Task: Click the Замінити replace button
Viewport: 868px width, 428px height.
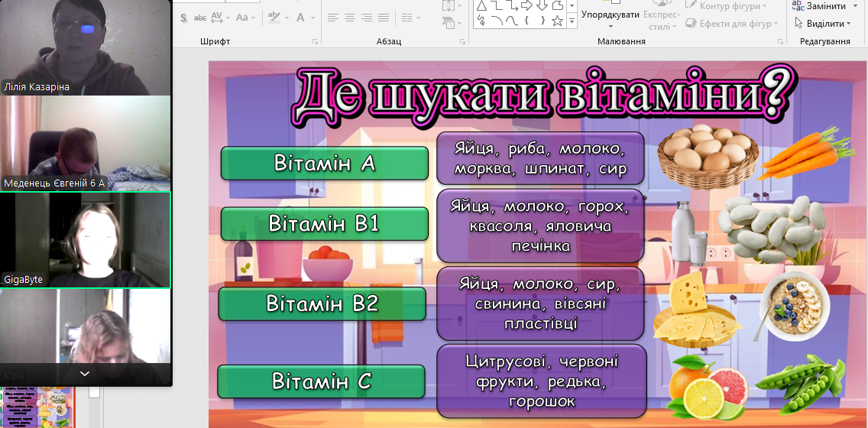Action: (819, 5)
